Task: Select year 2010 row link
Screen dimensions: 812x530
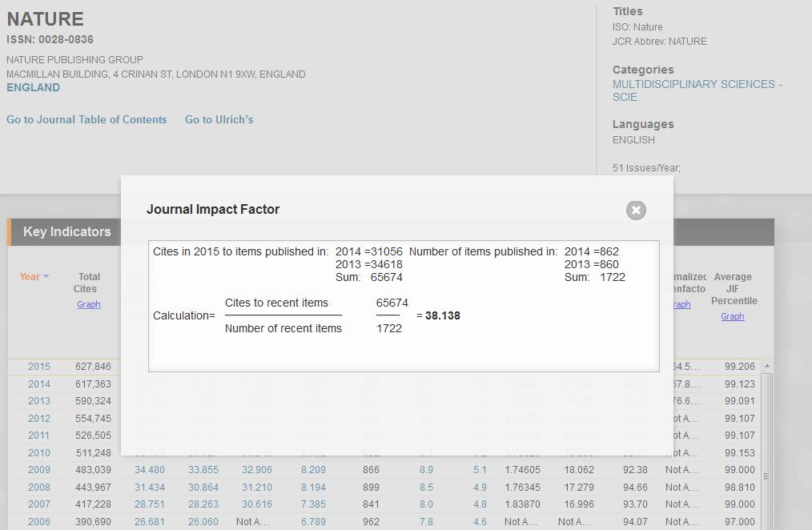Action: pos(39,453)
